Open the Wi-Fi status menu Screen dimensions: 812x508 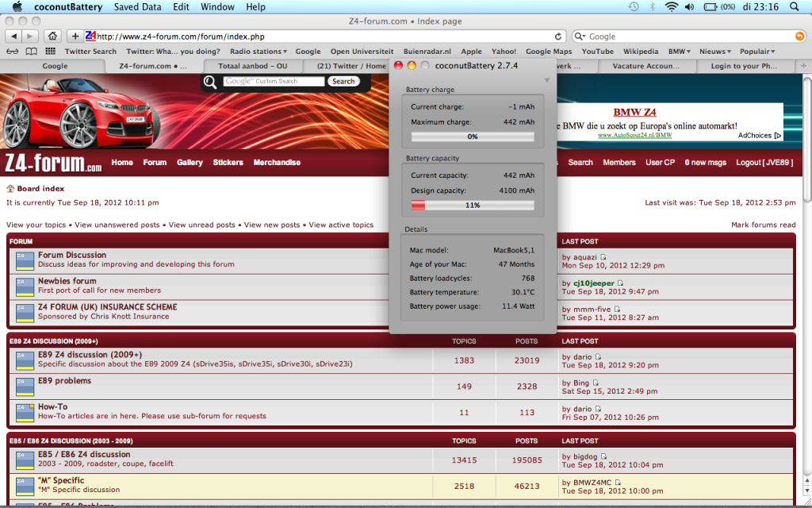(x=672, y=6)
